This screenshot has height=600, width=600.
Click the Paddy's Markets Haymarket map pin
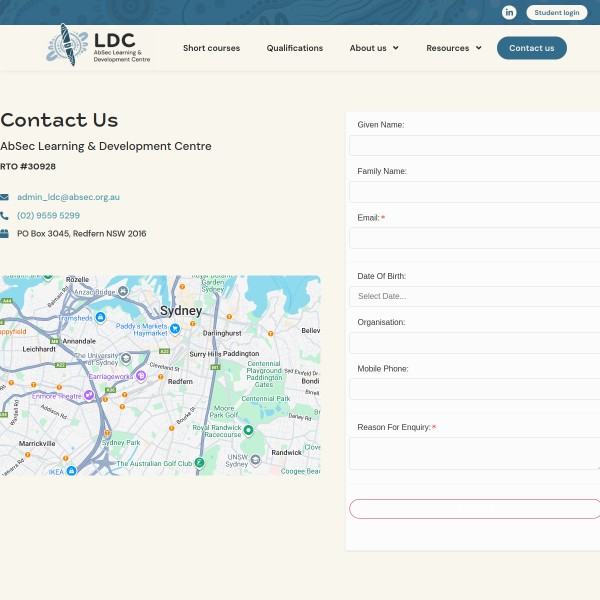[175, 328]
